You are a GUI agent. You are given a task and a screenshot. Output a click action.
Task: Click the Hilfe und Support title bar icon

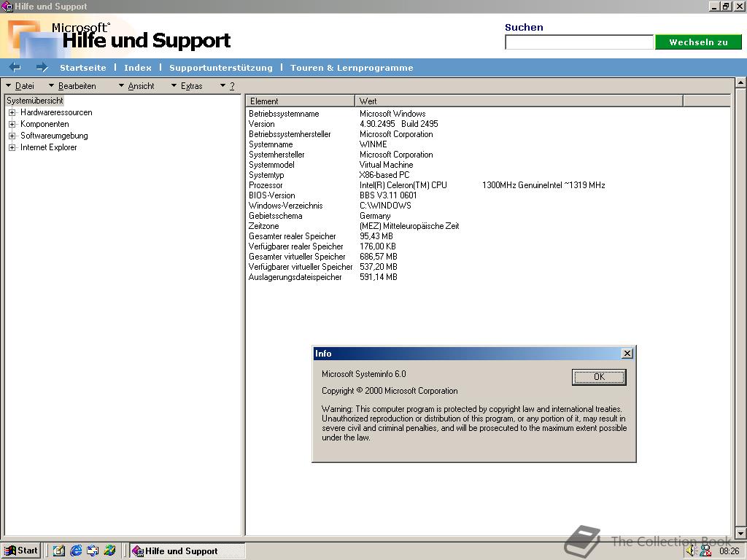7,7
